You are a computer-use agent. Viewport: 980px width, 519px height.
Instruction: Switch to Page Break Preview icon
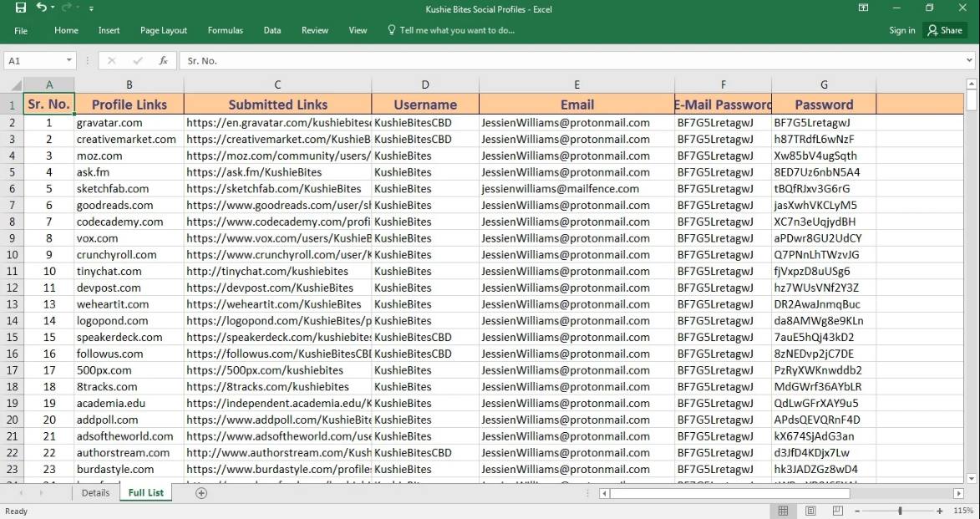[x=836, y=511]
